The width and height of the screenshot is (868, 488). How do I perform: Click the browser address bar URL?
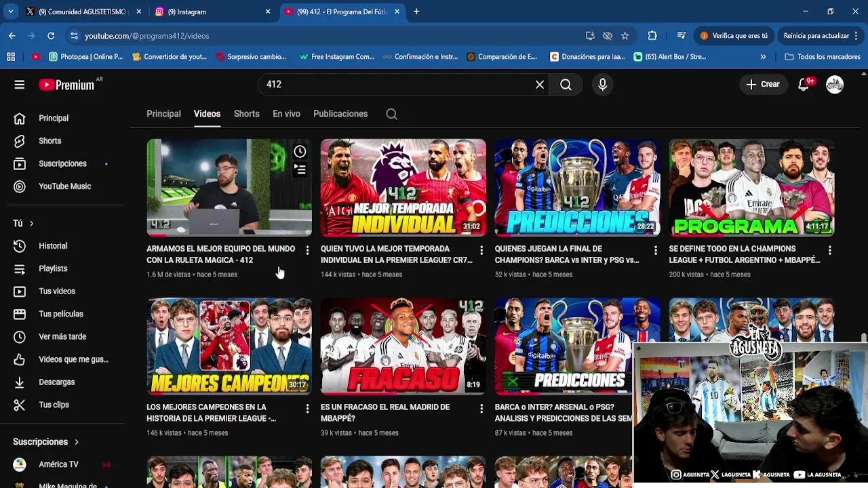coord(146,35)
